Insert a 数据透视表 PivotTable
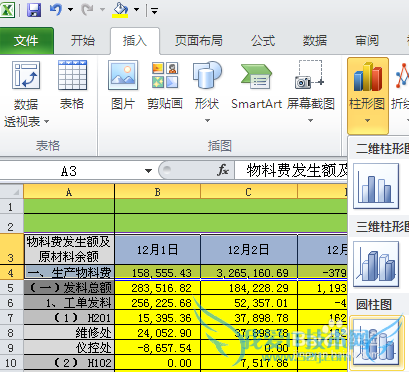Screen dimensions: 409x372 tap(26, 94)
